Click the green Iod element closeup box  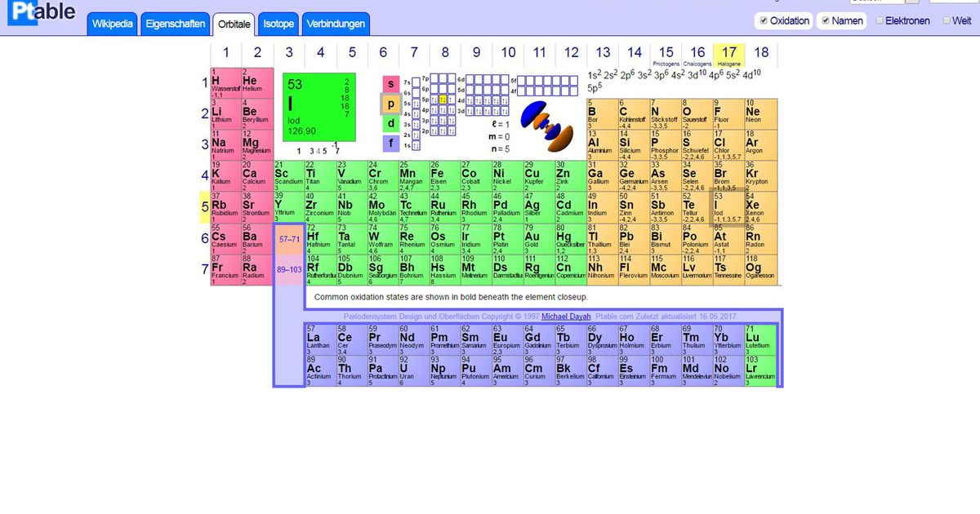(x=319, y=106)
